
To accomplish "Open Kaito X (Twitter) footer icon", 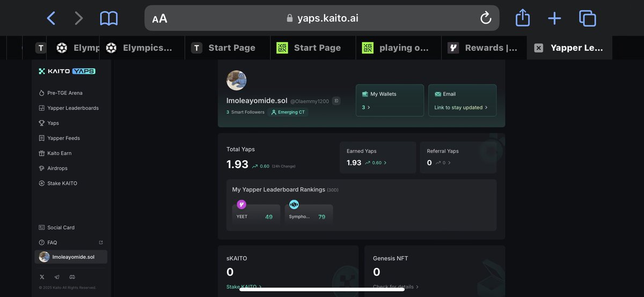I will click(x=42, y=277).
